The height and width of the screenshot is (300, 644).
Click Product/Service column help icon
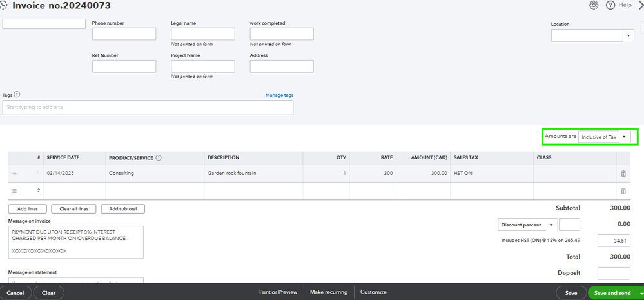point(159,157)
